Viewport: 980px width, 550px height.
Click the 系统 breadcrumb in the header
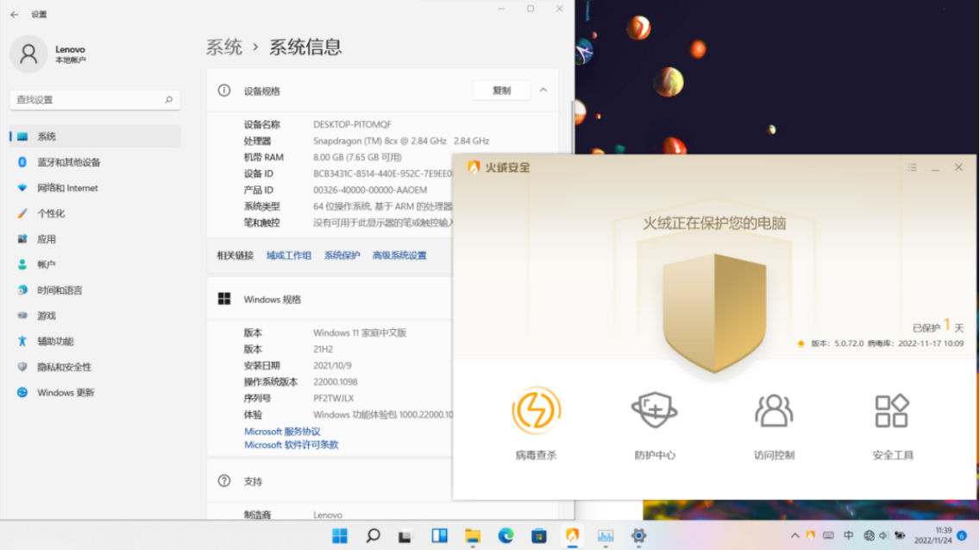coord(224,47)
